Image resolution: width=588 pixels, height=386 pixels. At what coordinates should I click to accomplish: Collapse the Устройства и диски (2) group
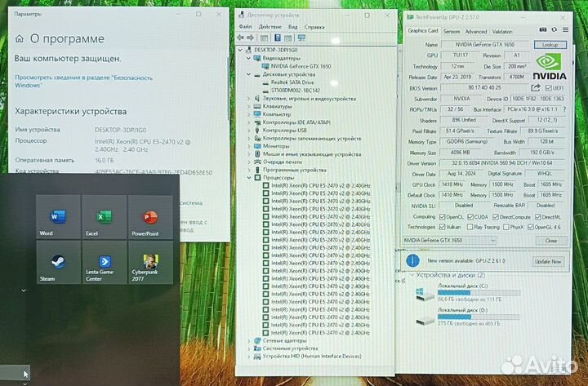point(412,275)
